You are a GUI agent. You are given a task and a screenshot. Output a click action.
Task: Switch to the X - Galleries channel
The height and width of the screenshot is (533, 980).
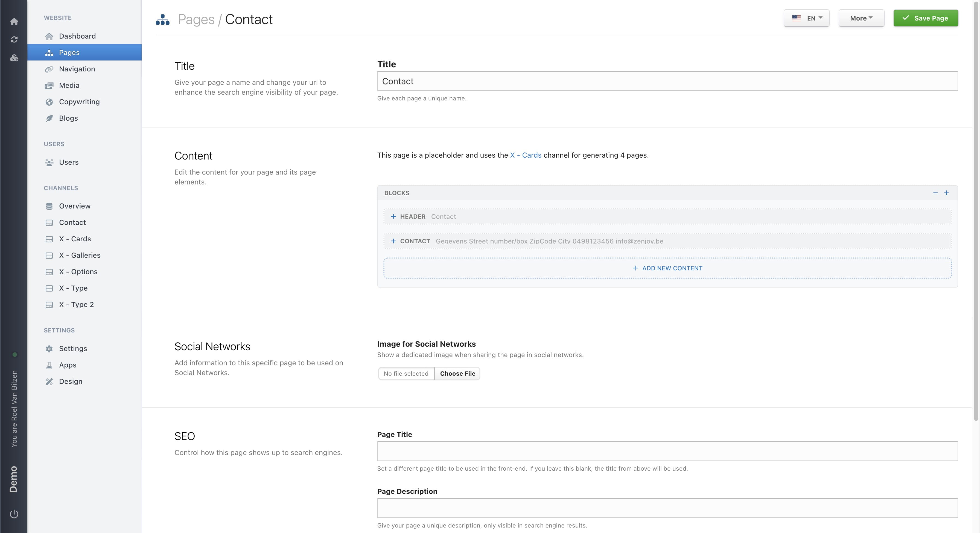point(80,255)
